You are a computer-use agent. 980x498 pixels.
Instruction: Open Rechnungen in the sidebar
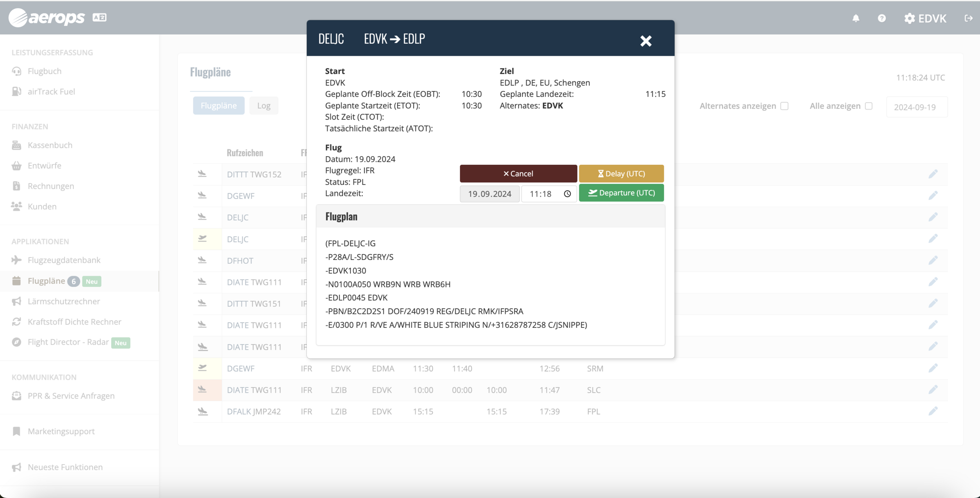pos(51,186)
